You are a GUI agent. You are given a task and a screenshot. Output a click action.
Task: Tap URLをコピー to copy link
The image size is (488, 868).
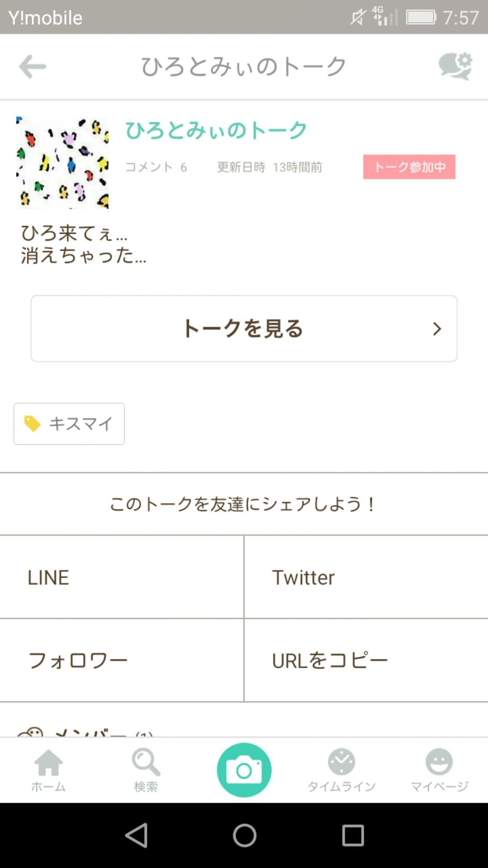[x=366, y=660]
